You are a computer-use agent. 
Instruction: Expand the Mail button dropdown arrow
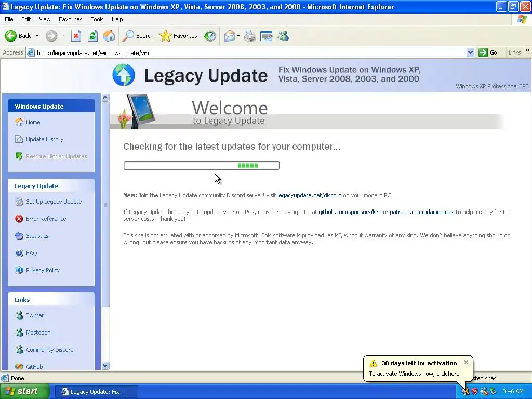(238, 36)
